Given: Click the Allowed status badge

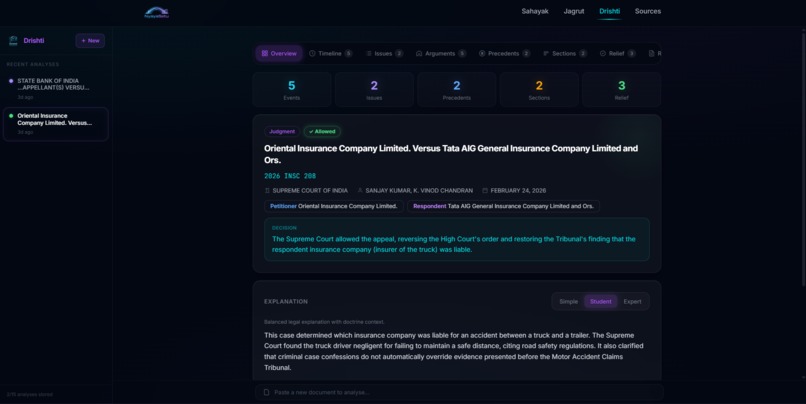Looking at the screenshot, I should click(322, 132).
